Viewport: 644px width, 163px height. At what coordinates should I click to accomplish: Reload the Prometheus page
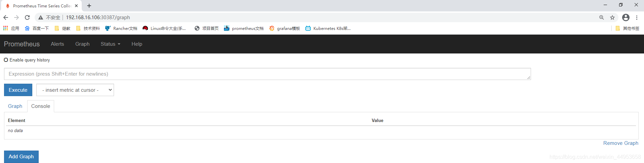click(x=27, y=17)
